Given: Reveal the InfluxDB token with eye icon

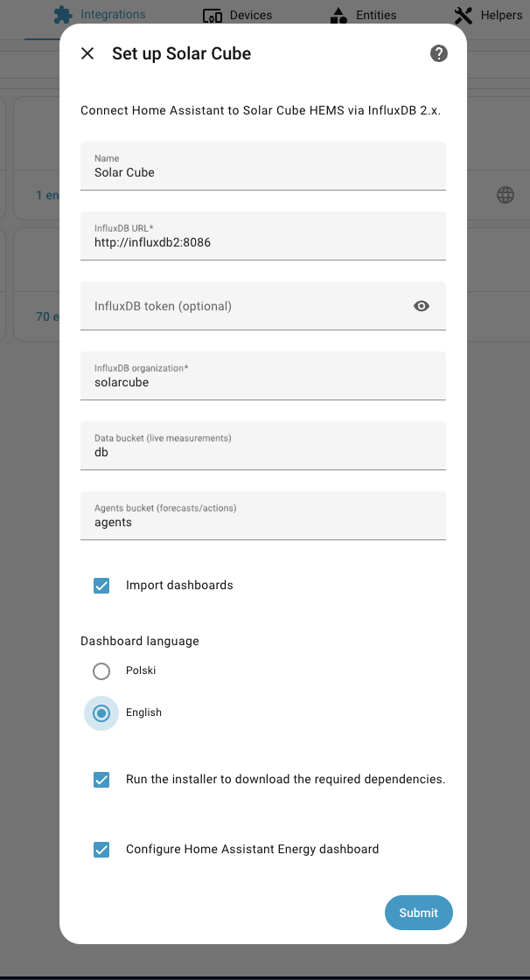Looking at the screenshot, I should (422, 306).
